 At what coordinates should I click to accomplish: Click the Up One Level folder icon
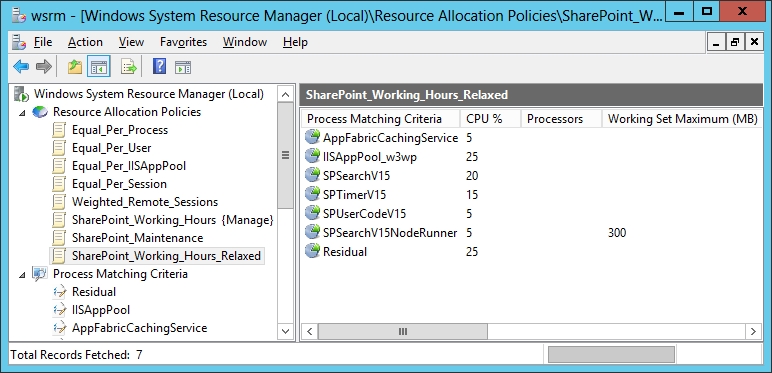(75, 66)
